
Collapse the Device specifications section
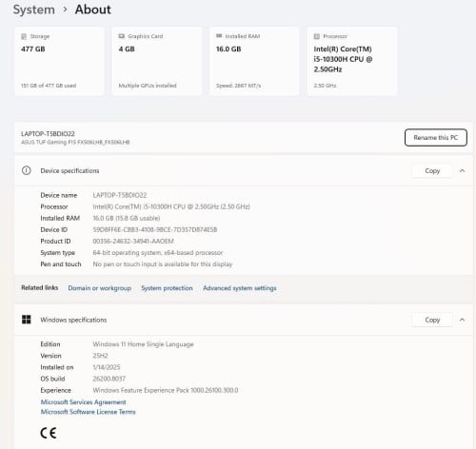pyautogui.click(x=462, y=170)
